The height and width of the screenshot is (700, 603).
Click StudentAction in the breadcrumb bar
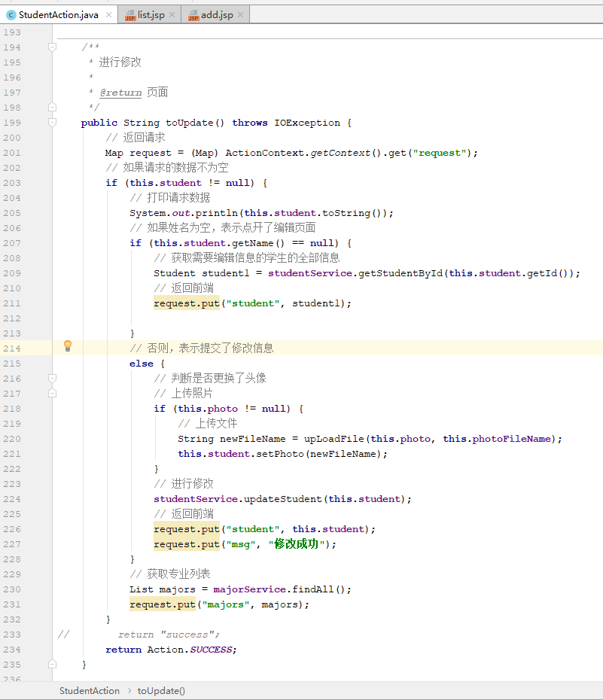[x=88, y=690]
